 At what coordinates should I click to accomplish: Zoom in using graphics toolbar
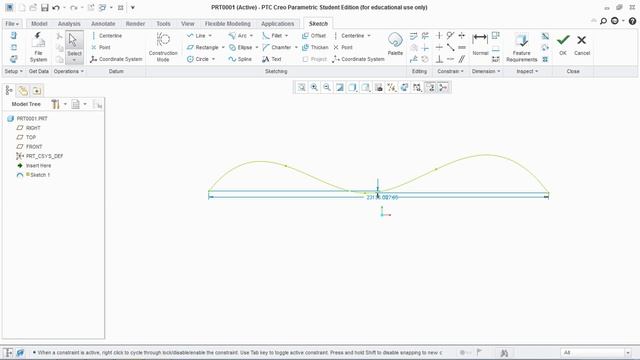pos(314,87)
